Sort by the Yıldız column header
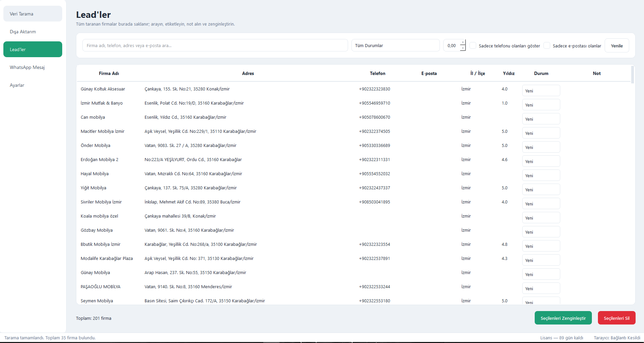This screenshot has width=644, height=343. coord(508,73)
